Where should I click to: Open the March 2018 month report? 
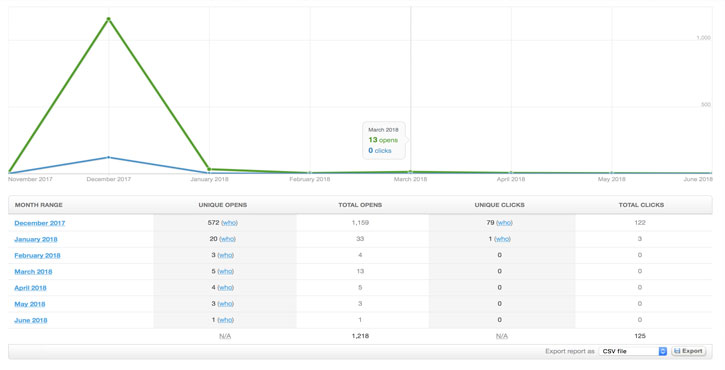33,271
